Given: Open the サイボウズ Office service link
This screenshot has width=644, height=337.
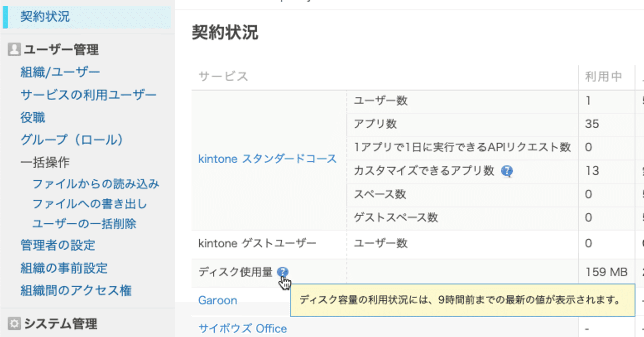Looking at the screenshot, I should point(244,328).
